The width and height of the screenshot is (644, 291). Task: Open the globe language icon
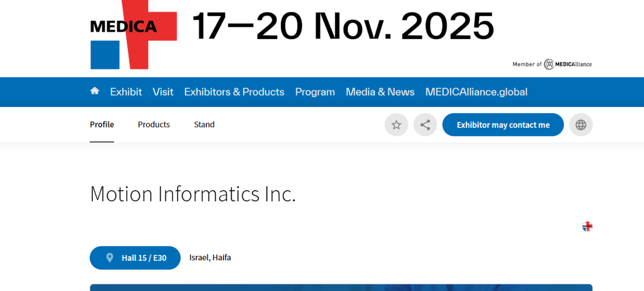click(580, 125)
